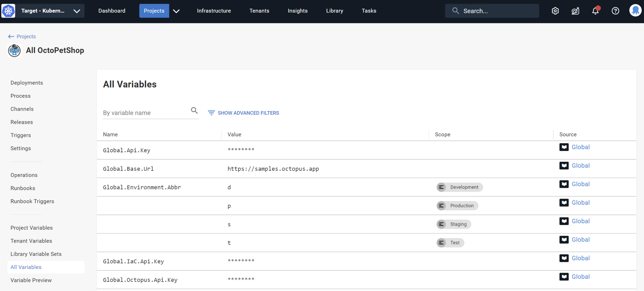This screenshot has height=291, width=644.
Task: Expand the Projects dropdown chevron
Action: coord(176,11)
